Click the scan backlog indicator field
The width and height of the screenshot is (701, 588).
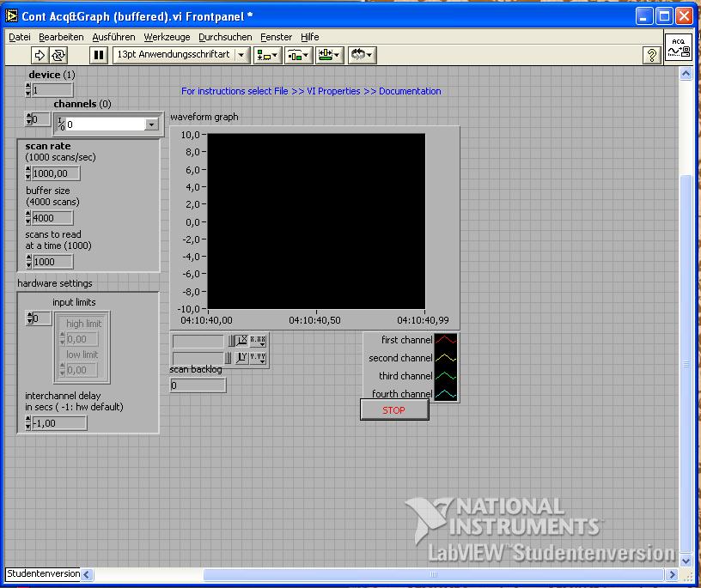point(198,385)
